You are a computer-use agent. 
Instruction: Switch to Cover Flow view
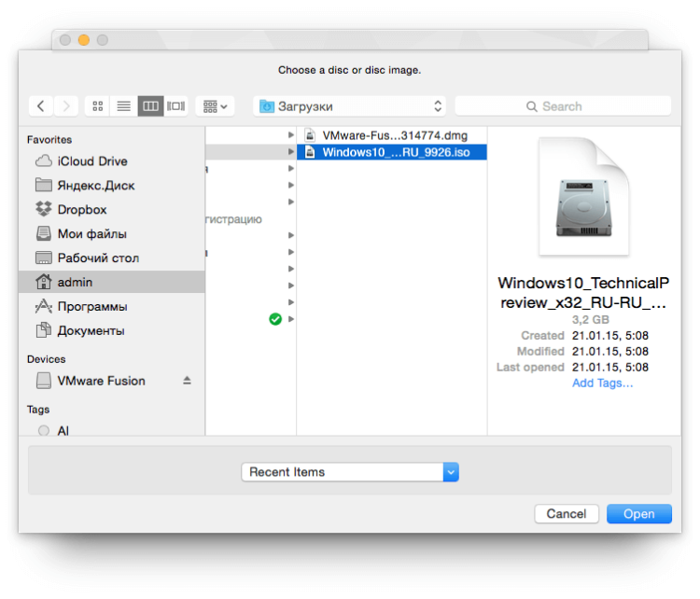pyautogui.click(x=175, y=106)
